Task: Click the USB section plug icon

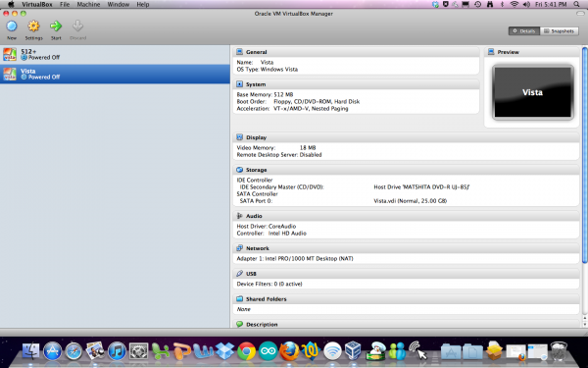Action: [240, 274]
